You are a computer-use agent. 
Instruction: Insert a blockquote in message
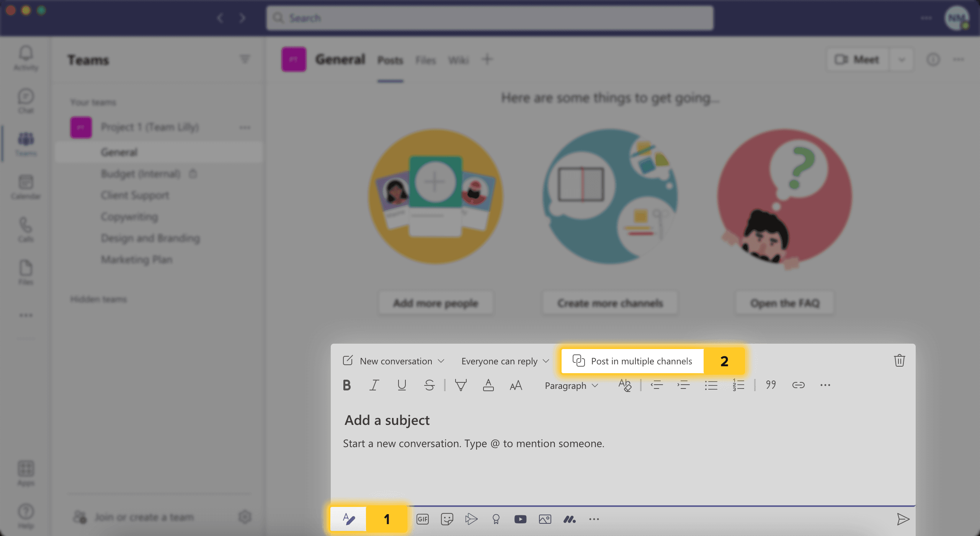coord(770,385)
